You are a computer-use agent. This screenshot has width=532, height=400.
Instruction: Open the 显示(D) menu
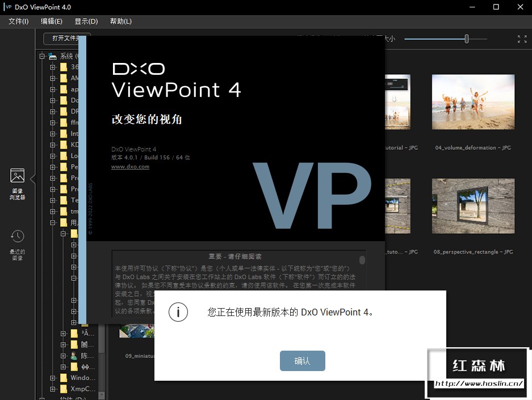click(x=86, y=22)
